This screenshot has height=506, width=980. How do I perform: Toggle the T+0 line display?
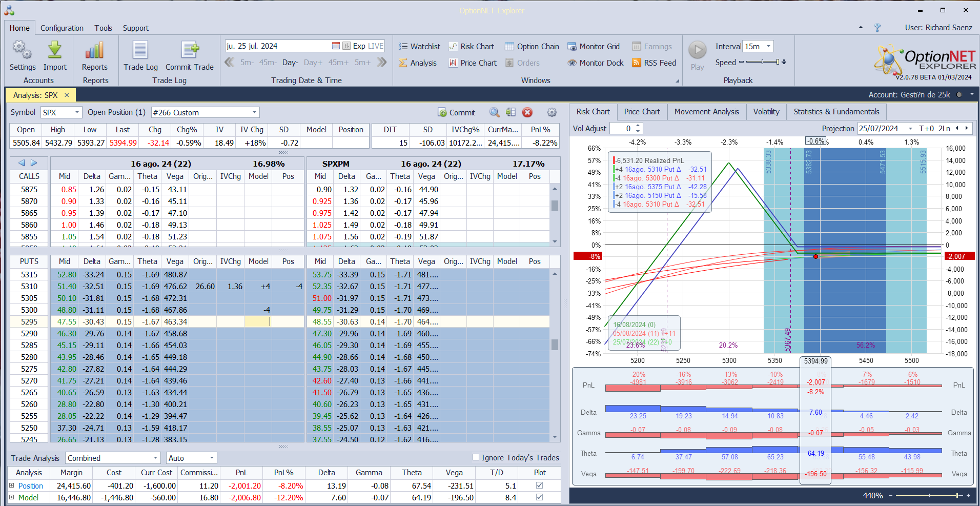pos(927,128)
